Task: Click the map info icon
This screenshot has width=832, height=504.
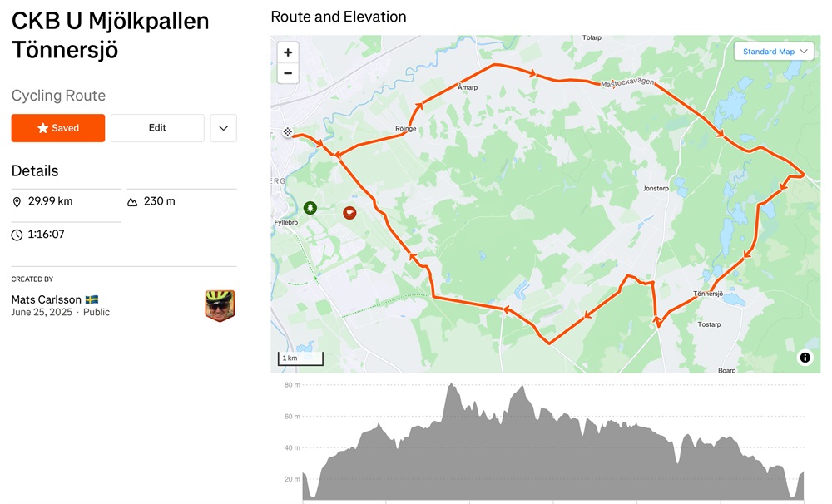Action: coord(805,358)
